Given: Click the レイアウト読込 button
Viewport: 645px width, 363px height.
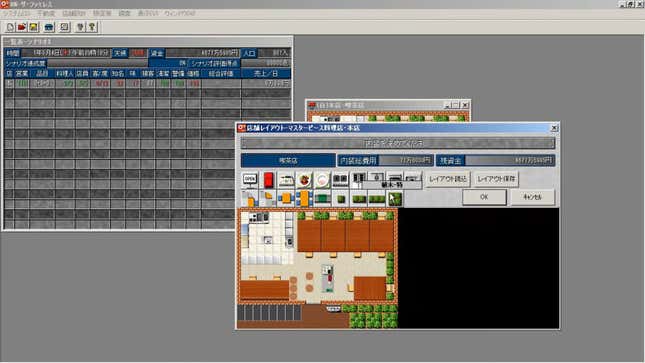Looking at the screenshot, I should (448, 179).
